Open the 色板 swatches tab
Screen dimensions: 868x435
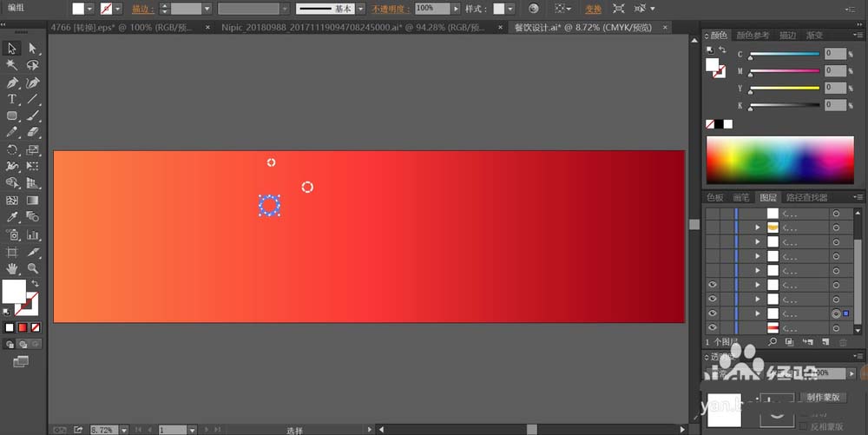pos(714,198)
